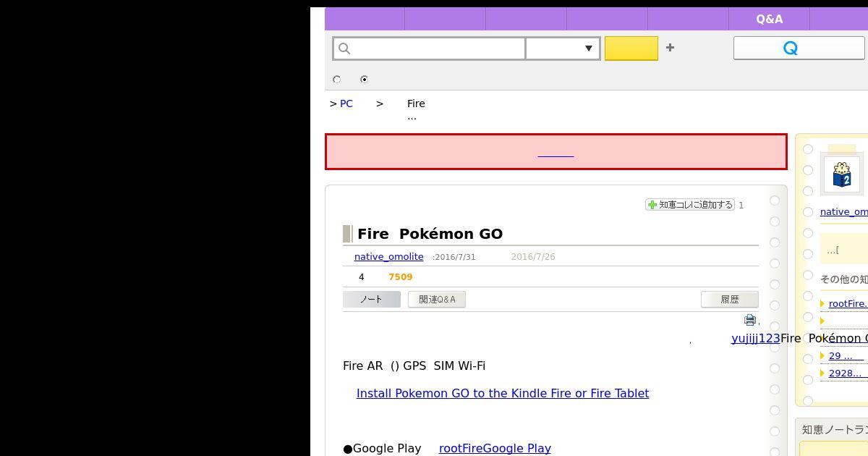Open the rootFire... sidebar link

coord(848,303)
